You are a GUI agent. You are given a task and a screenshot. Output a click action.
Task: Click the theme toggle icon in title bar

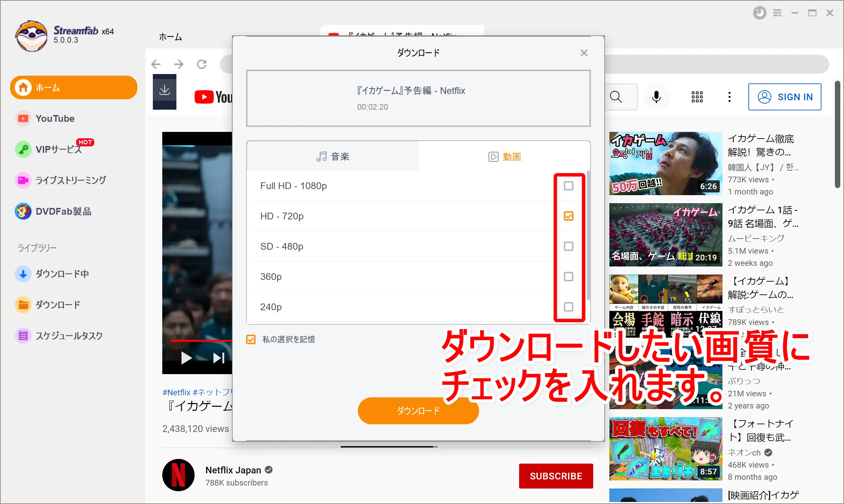click(759, 13)
